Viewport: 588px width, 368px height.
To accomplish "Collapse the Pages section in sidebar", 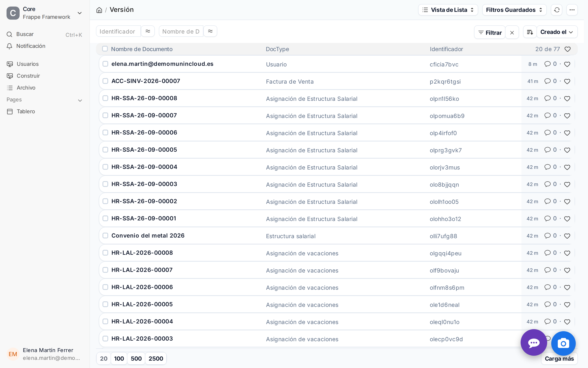I will click(80, 100).
